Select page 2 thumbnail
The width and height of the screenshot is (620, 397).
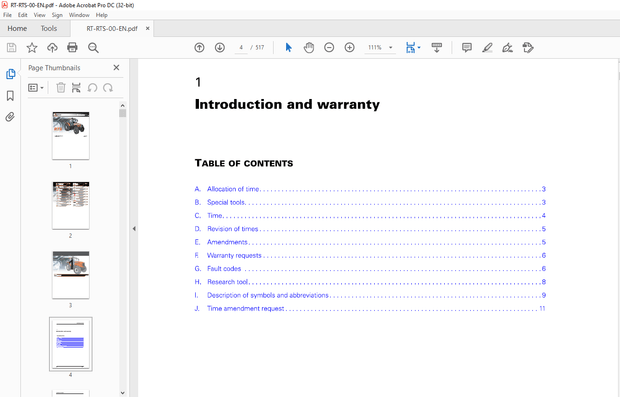tap(71, 205)
